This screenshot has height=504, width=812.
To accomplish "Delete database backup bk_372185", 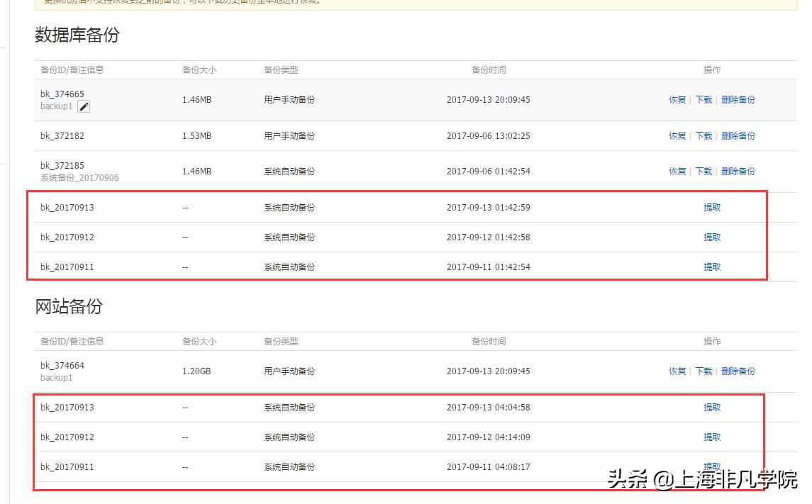I will (x=738, y=172).
